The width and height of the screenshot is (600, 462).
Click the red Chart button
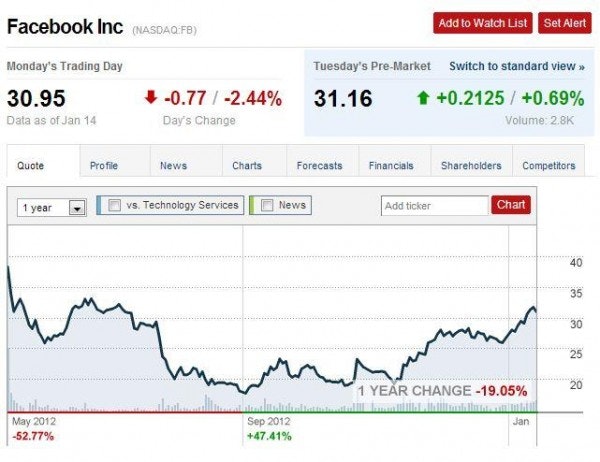(511, 205)
